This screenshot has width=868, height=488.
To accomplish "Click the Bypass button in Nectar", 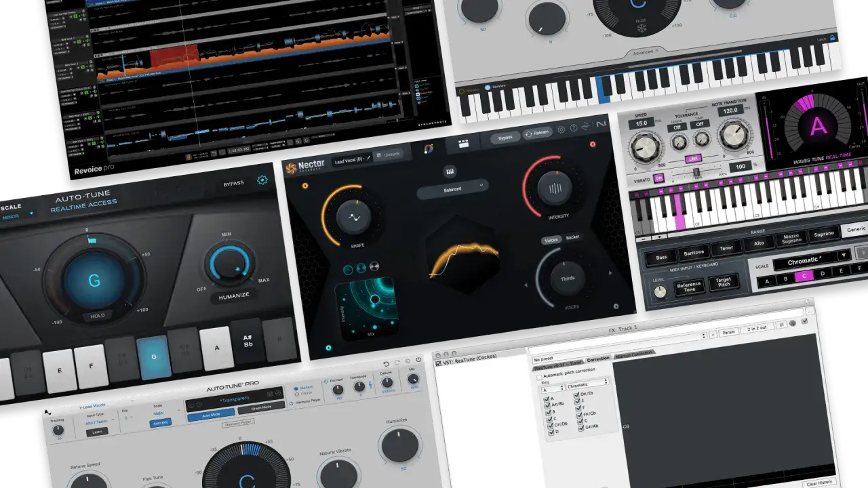I will click(x=505, y=137).
